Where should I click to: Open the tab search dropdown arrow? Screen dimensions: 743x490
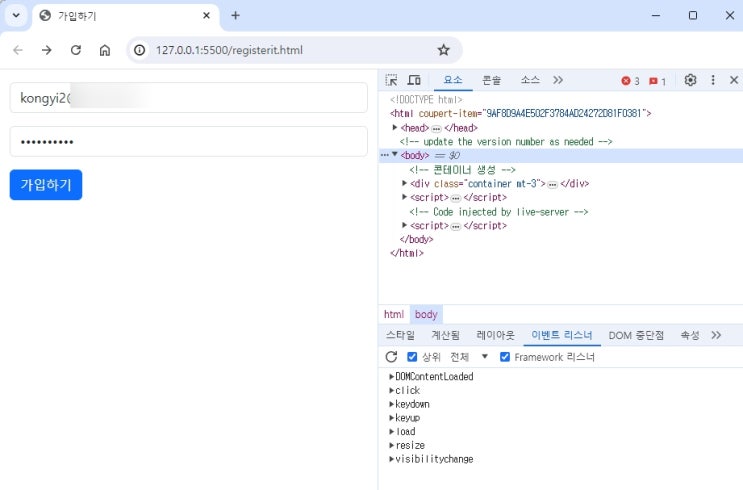pyautogui.click(x=16, y=16)
